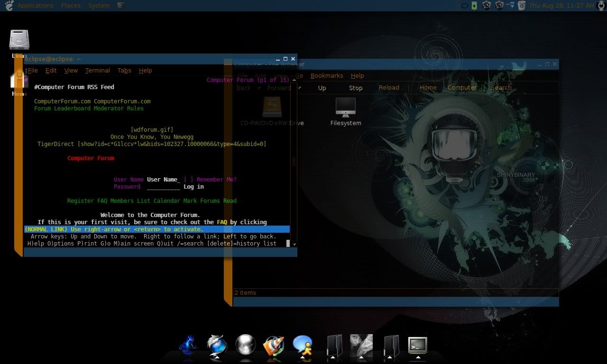The width and height of the screenshot is (607, 364).
Task: Click the Calendar link
Action: click(167, 201)
